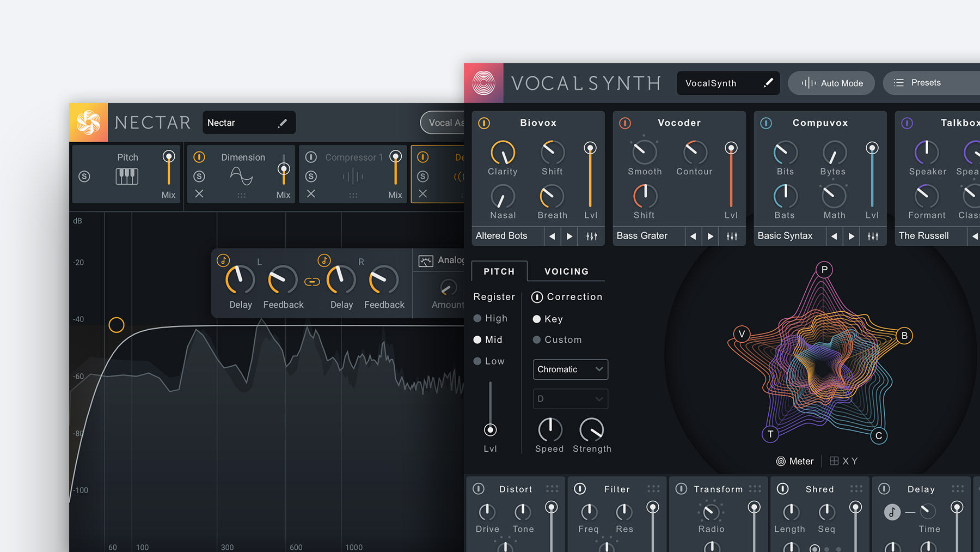This screenshot has width=980, height=552.
Task: Click the Dimension waveform icon
Action: click(x=241, y=176)
